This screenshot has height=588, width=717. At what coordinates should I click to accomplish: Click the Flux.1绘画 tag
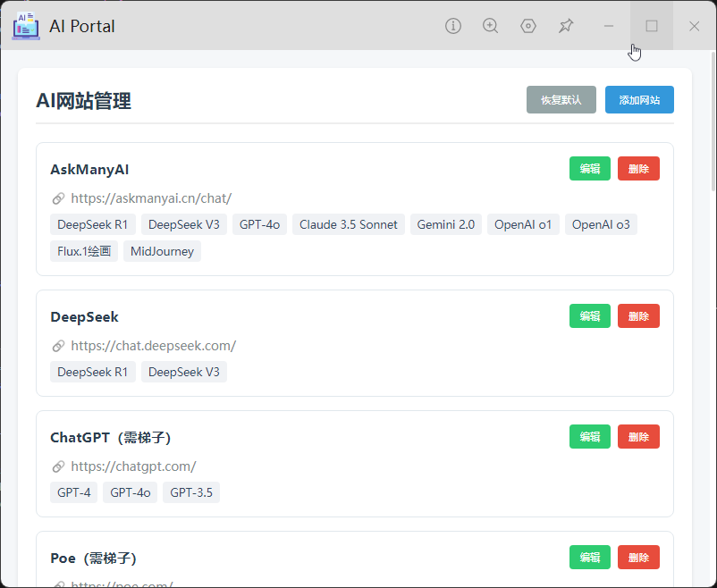(84, 251)
